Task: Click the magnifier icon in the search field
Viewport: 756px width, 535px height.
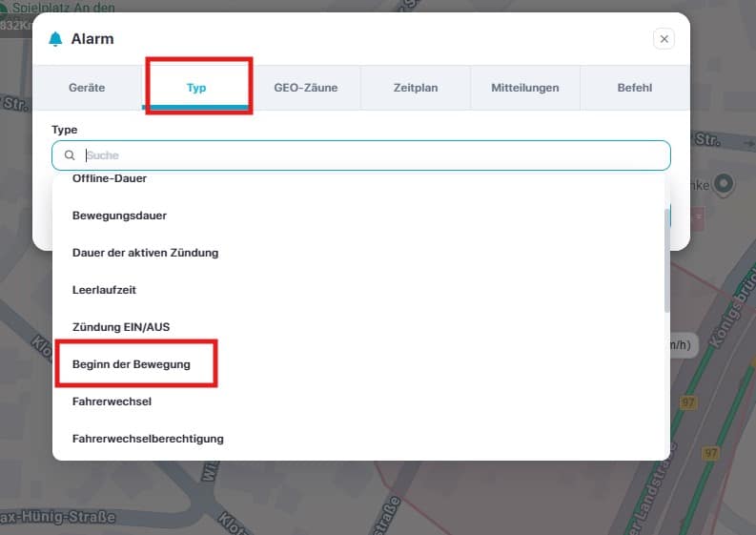Action: 70,155
